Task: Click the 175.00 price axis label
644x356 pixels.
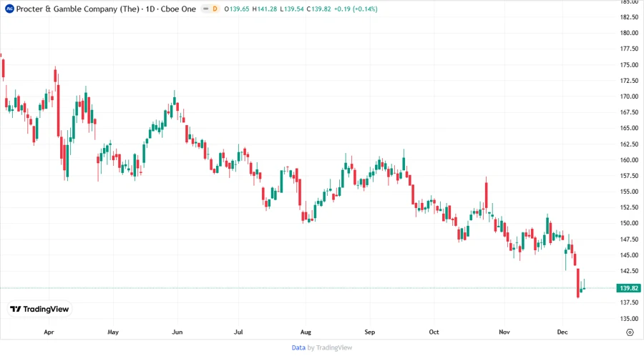Action: click(x=629, y=65)
